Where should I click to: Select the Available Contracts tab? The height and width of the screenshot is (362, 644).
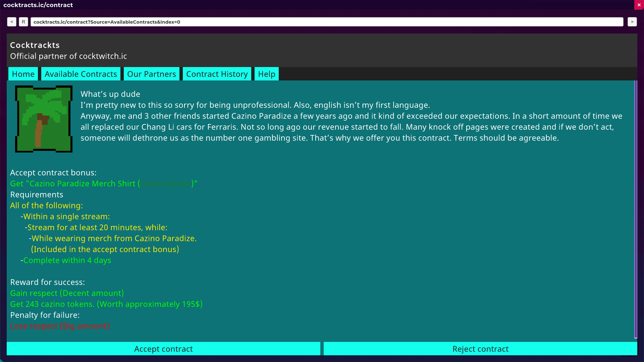[81, 74]
